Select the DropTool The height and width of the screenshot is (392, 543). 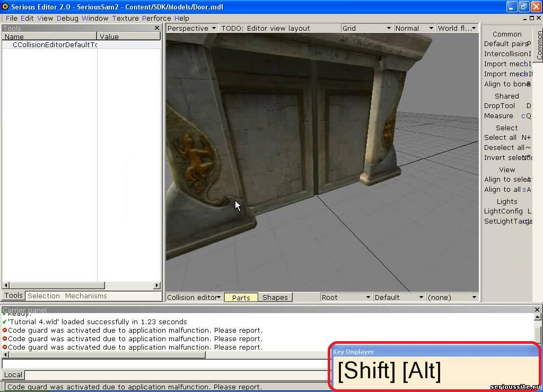pyautogui.click(x=507, y=106)
